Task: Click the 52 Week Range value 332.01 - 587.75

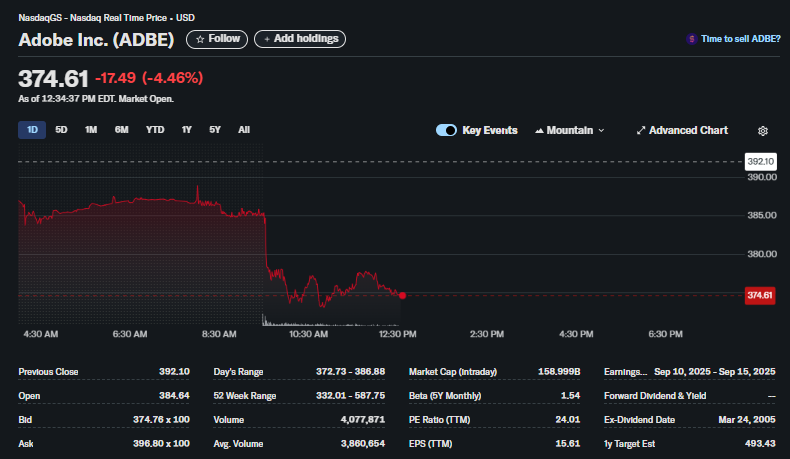Action: 351,396
